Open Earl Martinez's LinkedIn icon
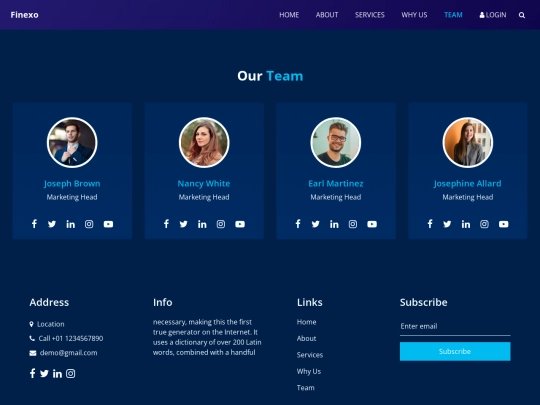 334,224
